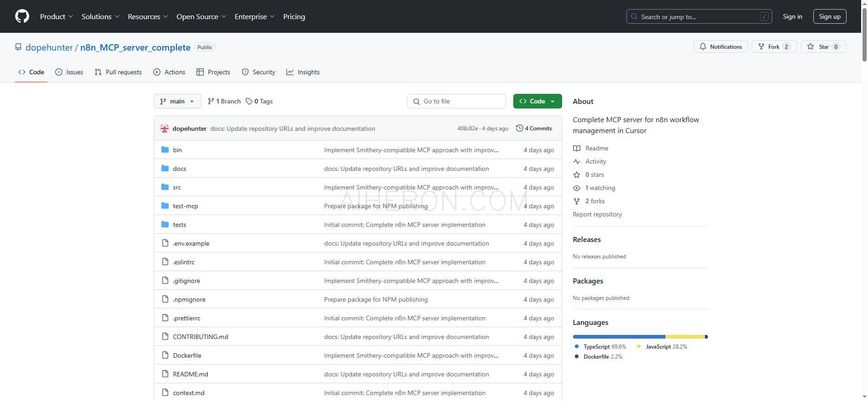Open commit hash 408c82e
868x401 pixels.
pos(468,129)
